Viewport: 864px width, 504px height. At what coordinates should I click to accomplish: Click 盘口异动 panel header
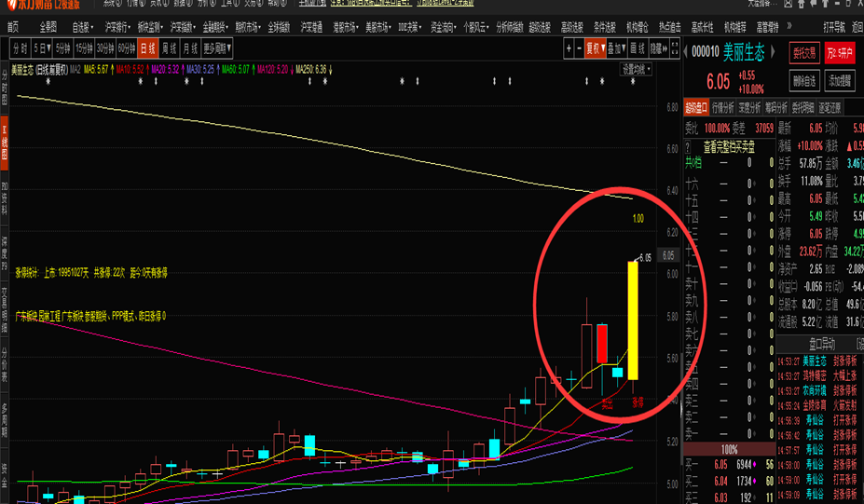tap(821, 345)
